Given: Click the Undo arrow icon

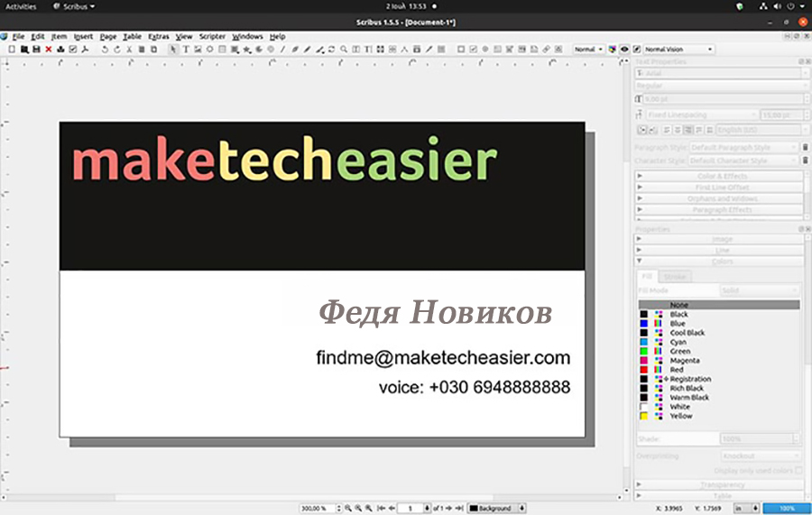Looking at the screenshot, I should 105,50.
